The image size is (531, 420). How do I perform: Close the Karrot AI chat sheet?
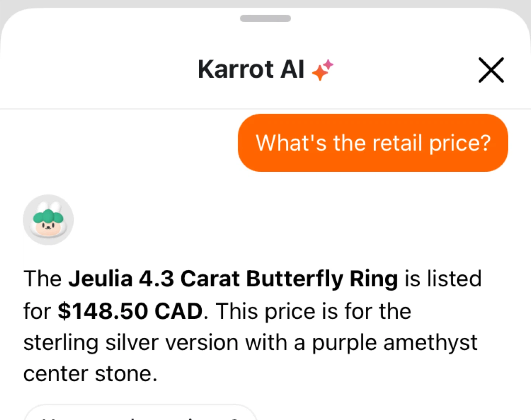pos(491,70)
